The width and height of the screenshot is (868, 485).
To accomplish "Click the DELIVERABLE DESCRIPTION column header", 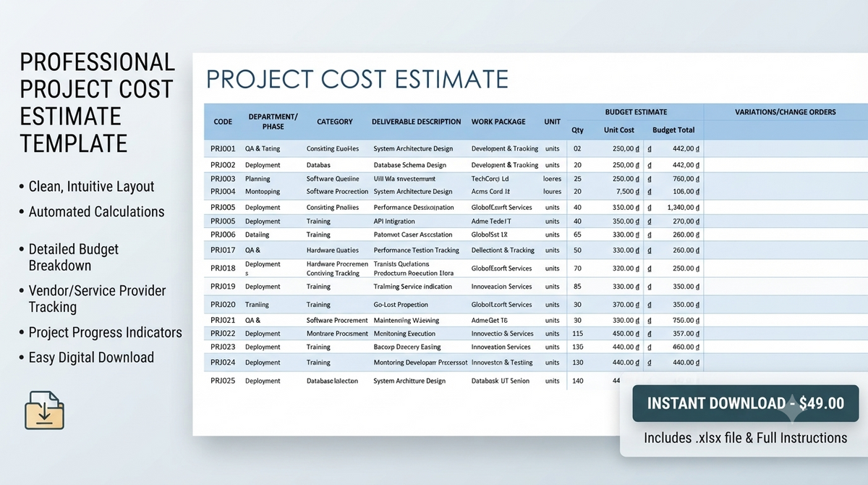I will click(417, 122).
